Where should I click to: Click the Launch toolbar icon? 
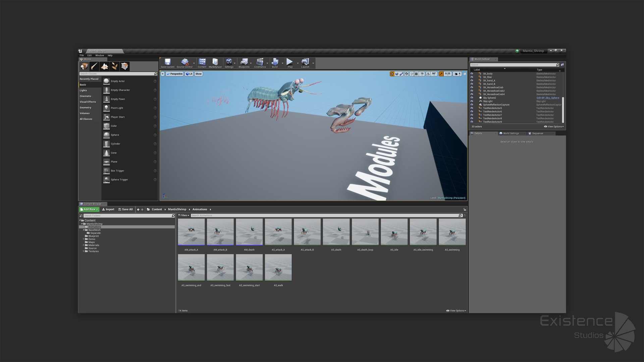point(305,63)
